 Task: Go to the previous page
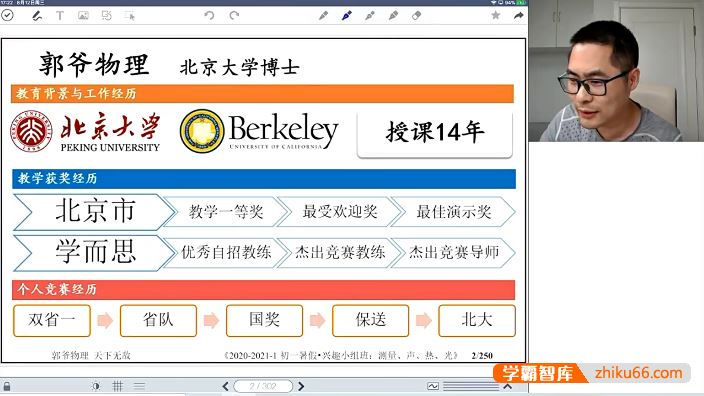(x=225, y=386)
